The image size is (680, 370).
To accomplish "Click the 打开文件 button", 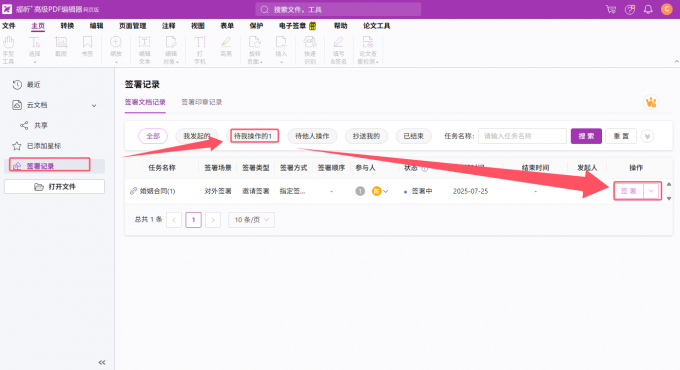I will (x=54, y=187).
